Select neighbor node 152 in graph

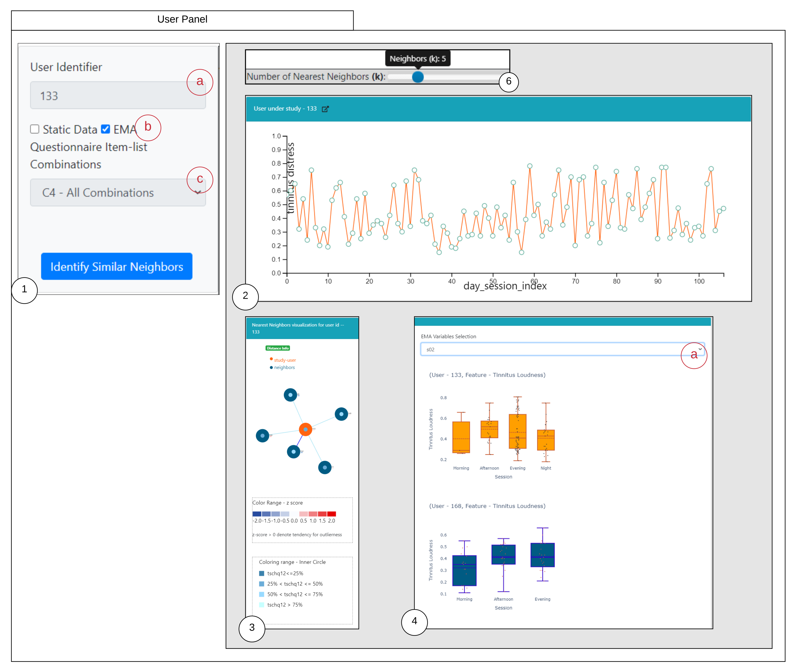point(293,452)
